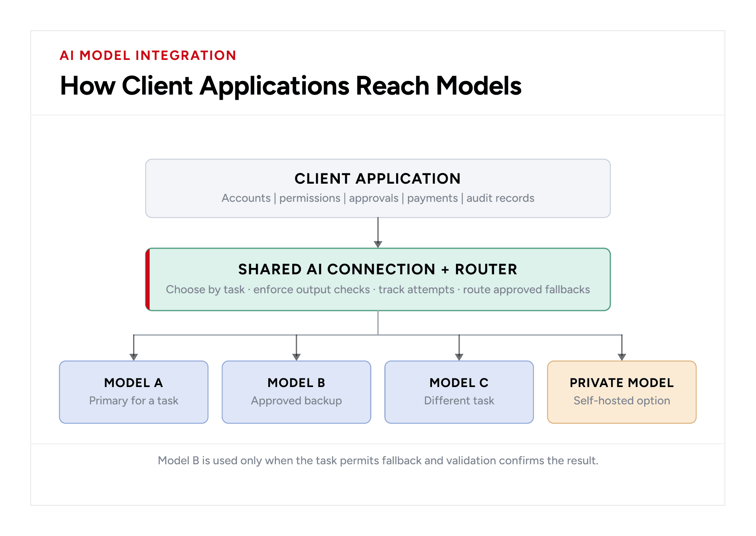Click the 'Primary for a task' caption
The width and height of the screenshot is (756, 536).
point(133,401)
